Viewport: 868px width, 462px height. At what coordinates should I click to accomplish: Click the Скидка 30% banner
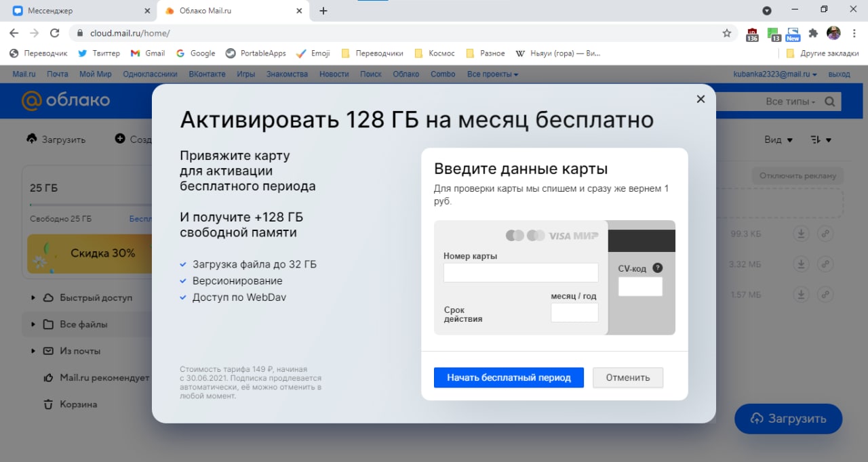[90, 253]
